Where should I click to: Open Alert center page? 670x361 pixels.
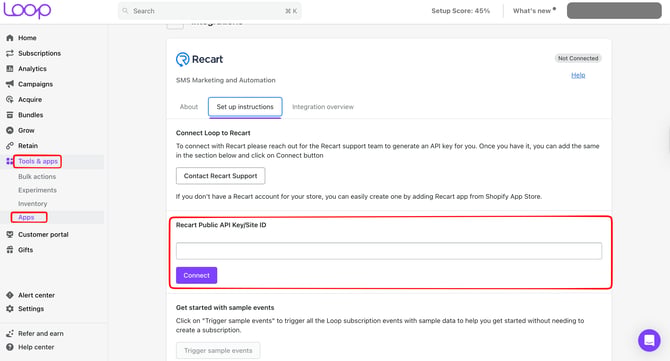[x=36, y=295]
